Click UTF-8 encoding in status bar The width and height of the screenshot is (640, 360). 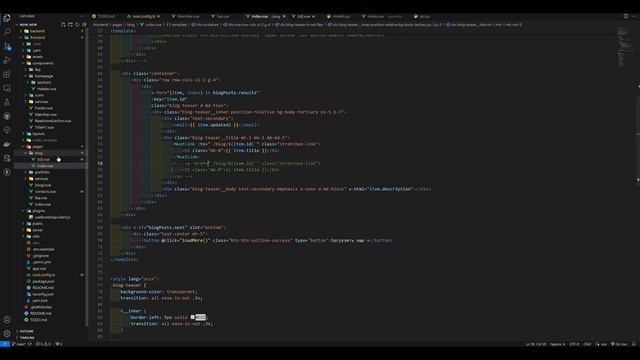pyautogui.click(x=574, y=344)
